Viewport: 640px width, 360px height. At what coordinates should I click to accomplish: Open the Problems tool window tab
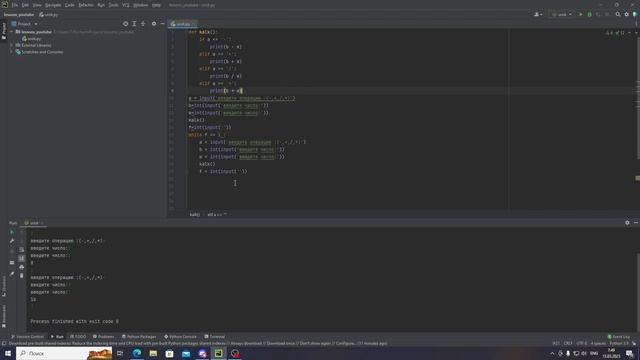[104, 337]
